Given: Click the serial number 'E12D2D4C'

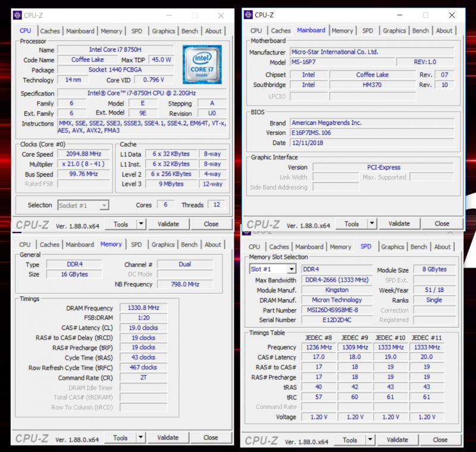Looking at the screenshot, I should point(337,320).
